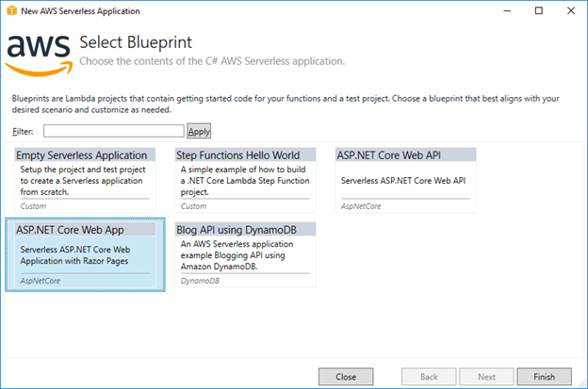Click the 'Custom' tag under Step Functions card

pyautogui.click(x=193, y=206)
